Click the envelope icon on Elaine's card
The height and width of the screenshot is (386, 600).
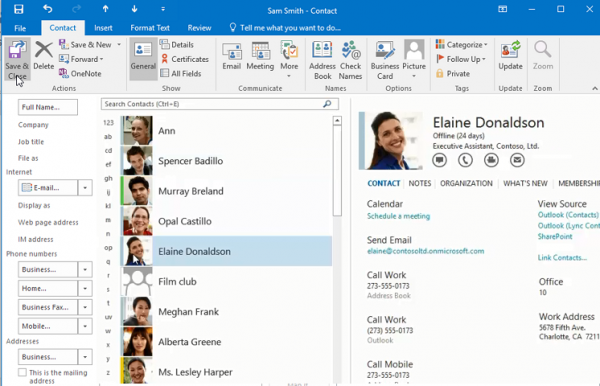[517, 160]
